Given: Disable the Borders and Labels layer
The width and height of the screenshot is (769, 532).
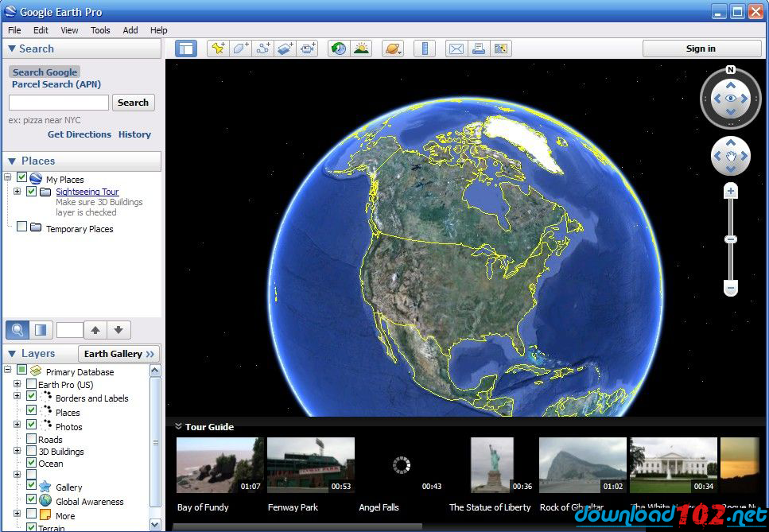Looking at the screenshot, I should tap(31, 396).
